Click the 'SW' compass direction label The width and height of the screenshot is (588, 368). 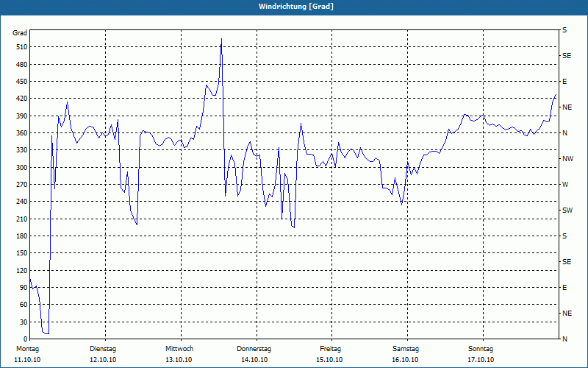tap(567, 210)
